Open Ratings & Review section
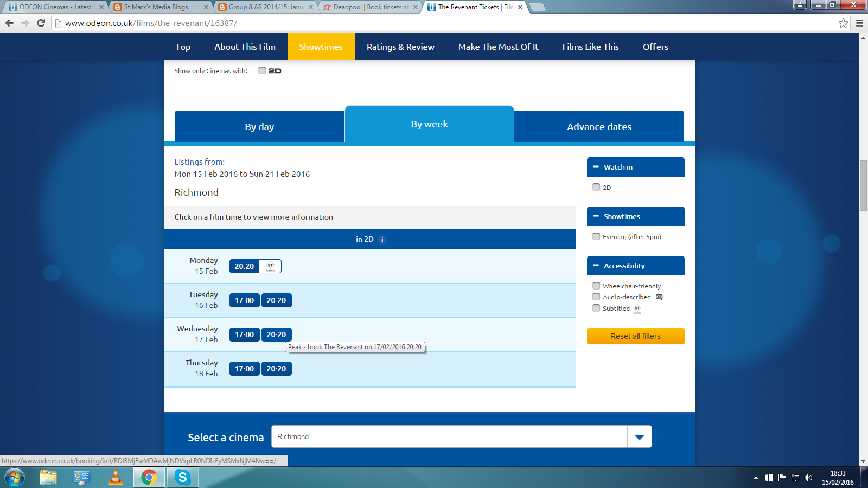Viewport: 868px width, 488px height. point(400,47)
